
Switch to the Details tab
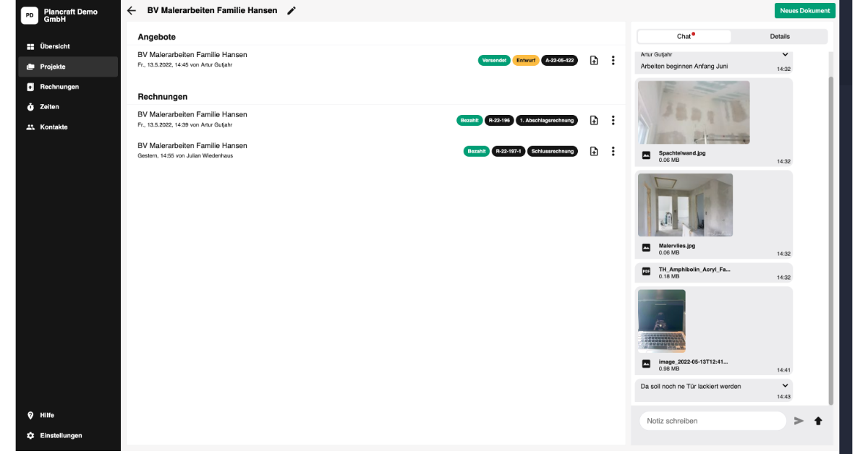click(780, 36)
